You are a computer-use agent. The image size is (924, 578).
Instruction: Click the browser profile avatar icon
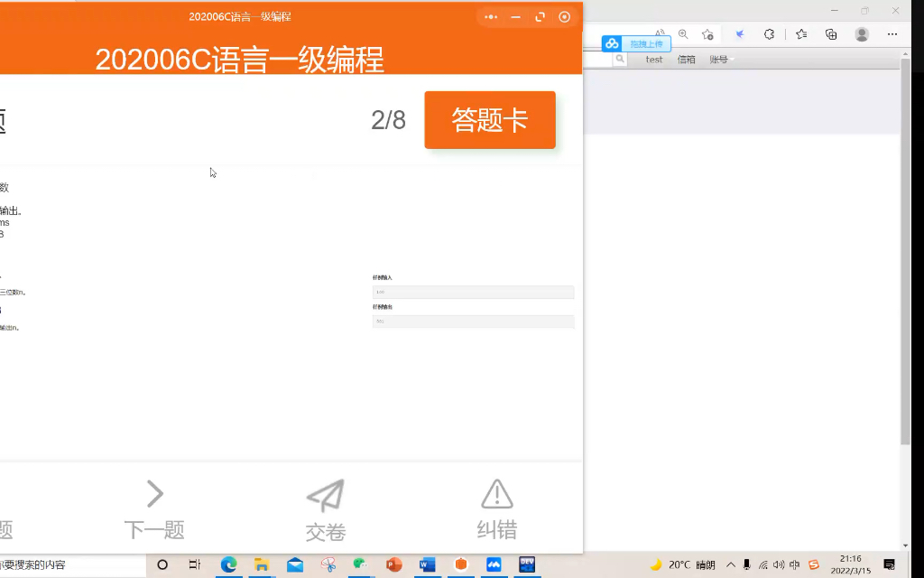tap(860, 33)
